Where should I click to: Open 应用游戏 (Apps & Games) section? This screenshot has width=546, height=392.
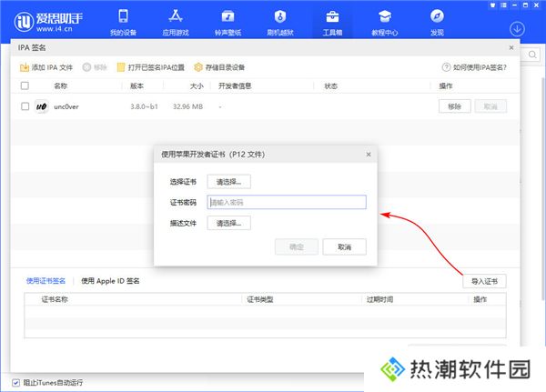pyautogui.click(x=175, y=22)
